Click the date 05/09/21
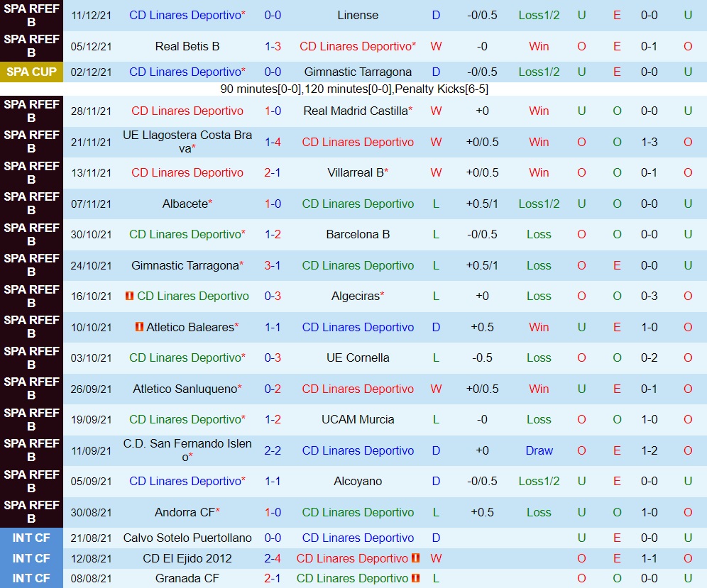This screenshot has height=588, width=707. tap(91, 482)
